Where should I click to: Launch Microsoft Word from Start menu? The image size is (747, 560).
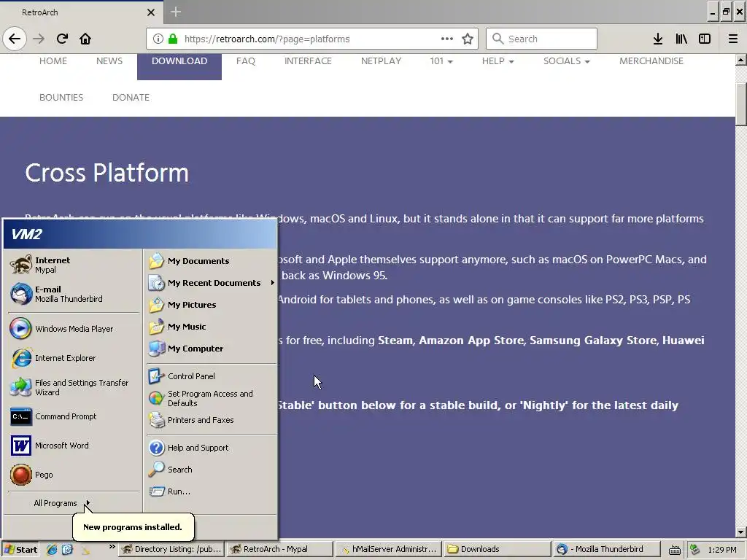(74, 446)
